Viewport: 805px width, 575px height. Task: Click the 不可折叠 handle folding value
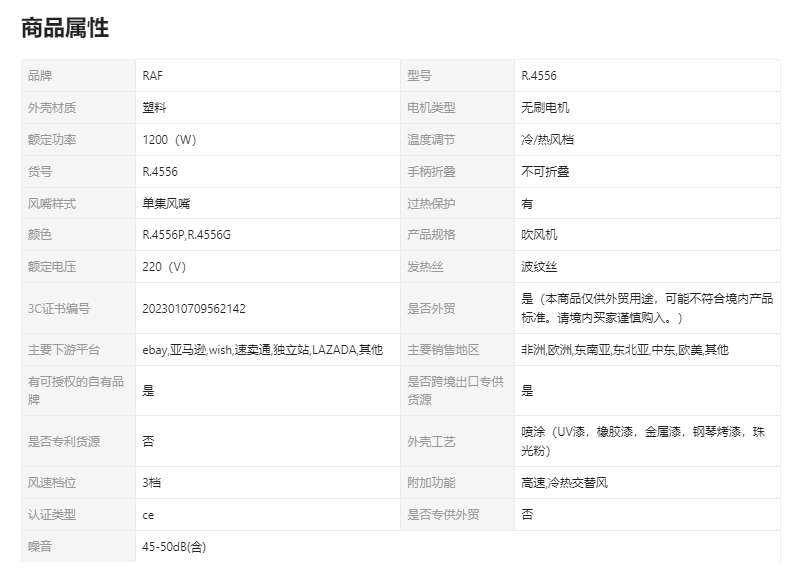545,171
